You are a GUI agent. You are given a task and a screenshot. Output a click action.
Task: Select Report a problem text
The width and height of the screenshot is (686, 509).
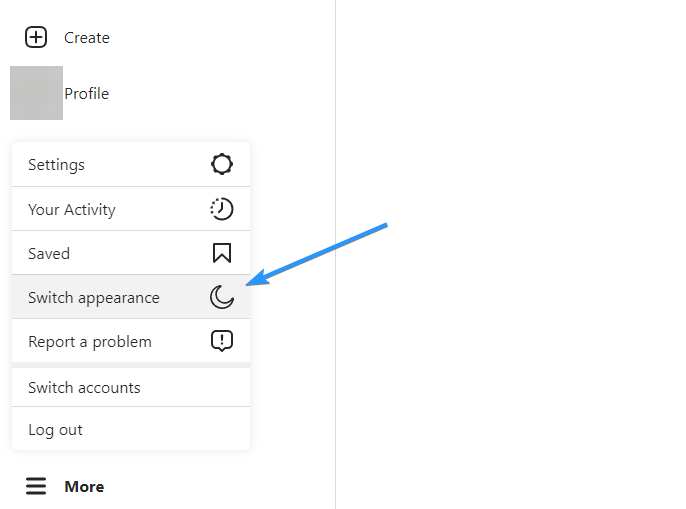click(x=90, y=342)
